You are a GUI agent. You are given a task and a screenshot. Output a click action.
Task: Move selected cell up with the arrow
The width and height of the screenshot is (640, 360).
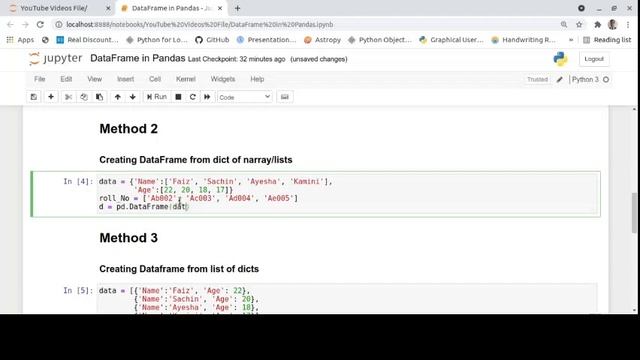coord(118,97)
